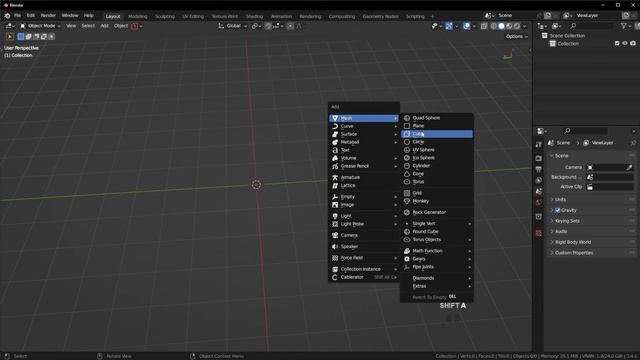
Task: Open the Curve submenu in Add menu
Action: [363, 126]
